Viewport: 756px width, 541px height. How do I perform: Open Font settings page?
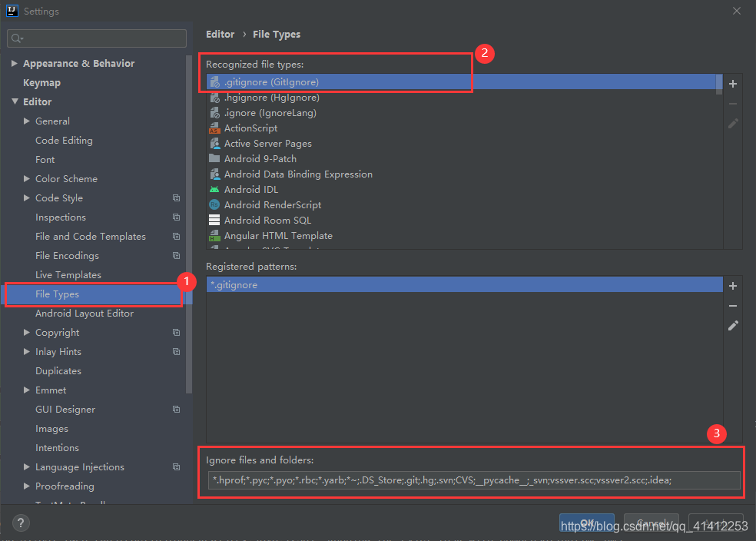pyautogui.click(x=45, y=160)
